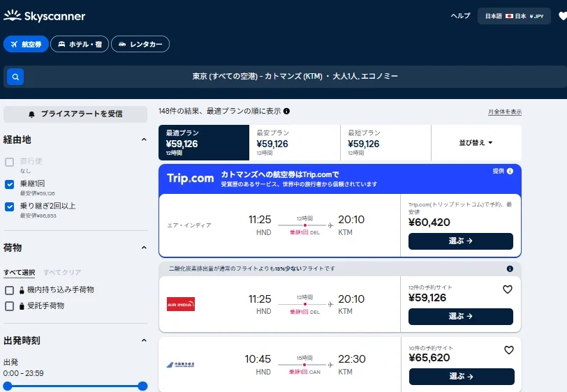Click the Skyscanner logo
Screen dimensions: 567x392
(45, 15)
